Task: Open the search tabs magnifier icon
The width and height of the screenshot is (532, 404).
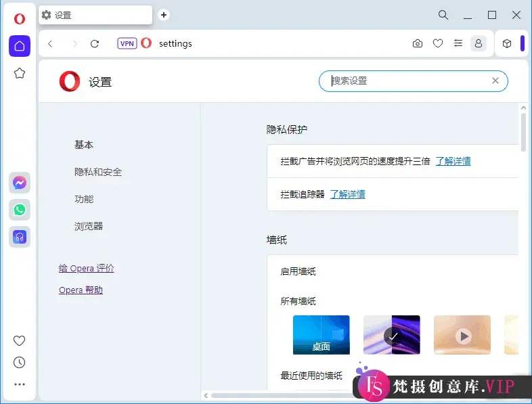Action: [443, 15]
